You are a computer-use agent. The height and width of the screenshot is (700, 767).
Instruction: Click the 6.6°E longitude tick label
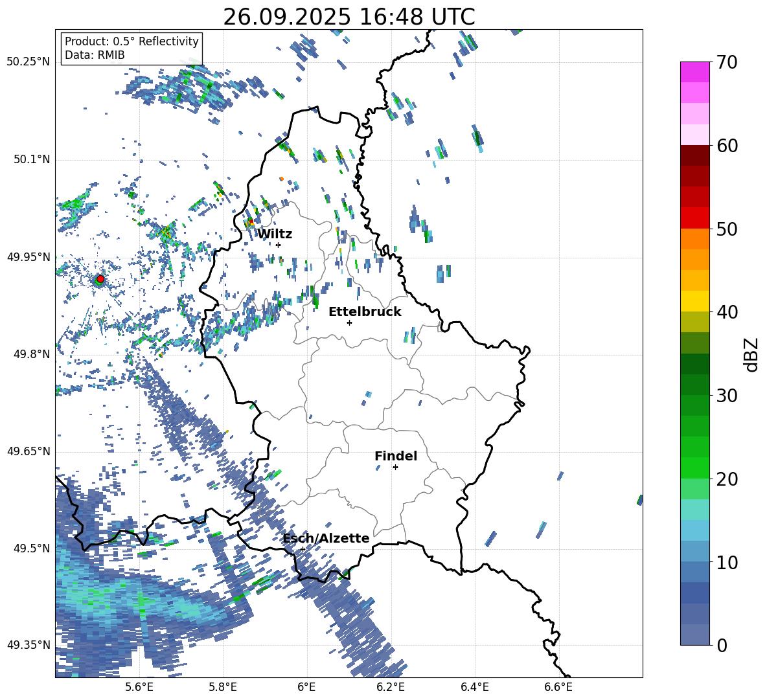(558, 687)
